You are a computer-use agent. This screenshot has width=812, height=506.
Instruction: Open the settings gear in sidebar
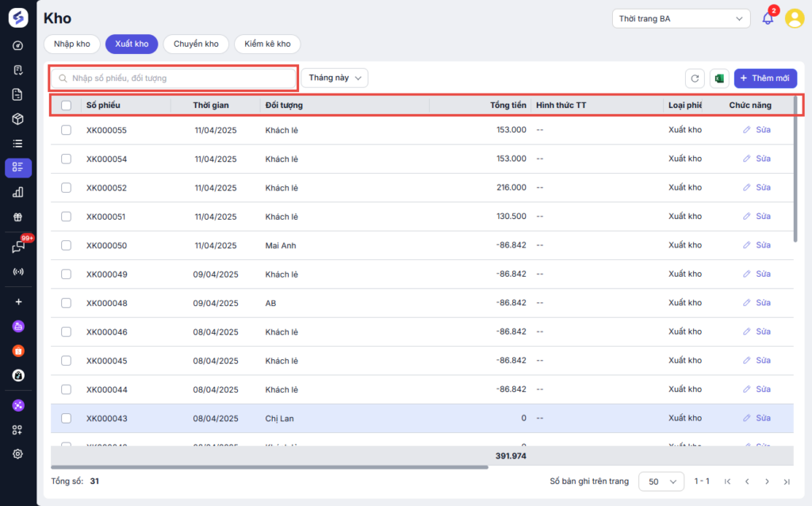pos(17,454)
